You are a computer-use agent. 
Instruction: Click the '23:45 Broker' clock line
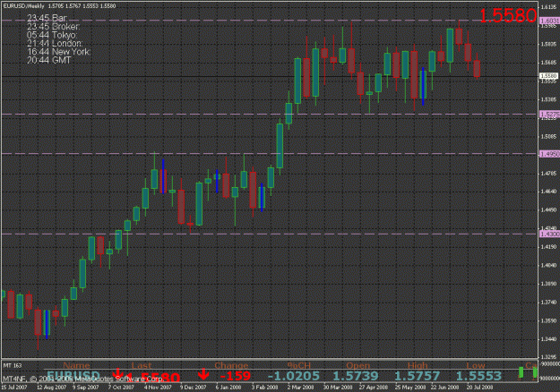tap(53, 27)
